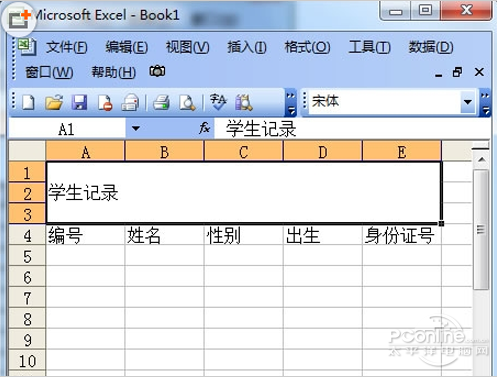The width and height of the screenshot is (497, 377).
Task: Select row 1 header
Action: (27, 173)
